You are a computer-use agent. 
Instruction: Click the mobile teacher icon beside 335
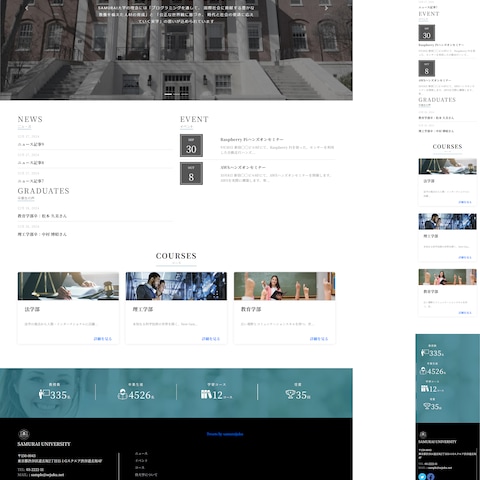(x=424, y=353)
